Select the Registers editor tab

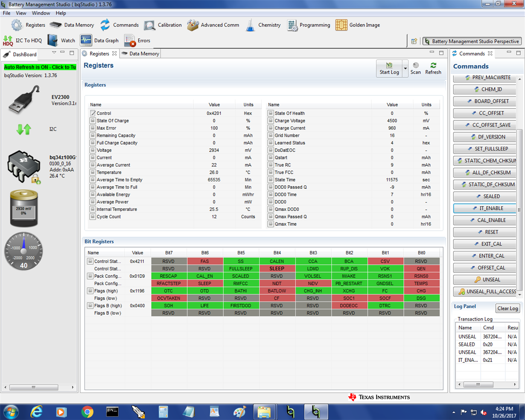click(99, 54)
